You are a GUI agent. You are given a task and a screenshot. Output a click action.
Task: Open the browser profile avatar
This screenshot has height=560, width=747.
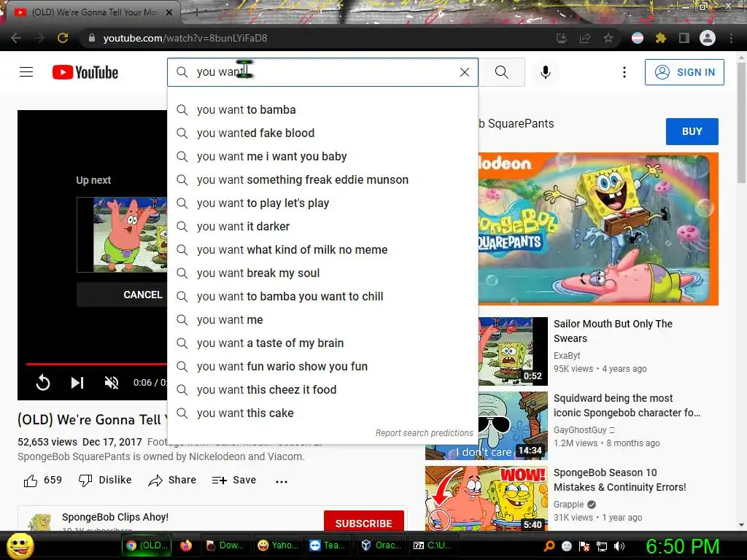tap(708, 38)
